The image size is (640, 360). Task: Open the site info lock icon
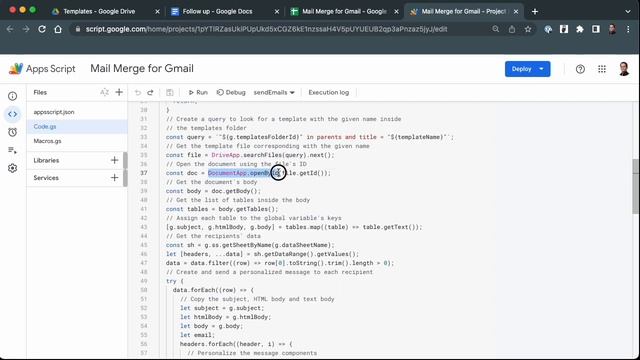coord(78,29)
